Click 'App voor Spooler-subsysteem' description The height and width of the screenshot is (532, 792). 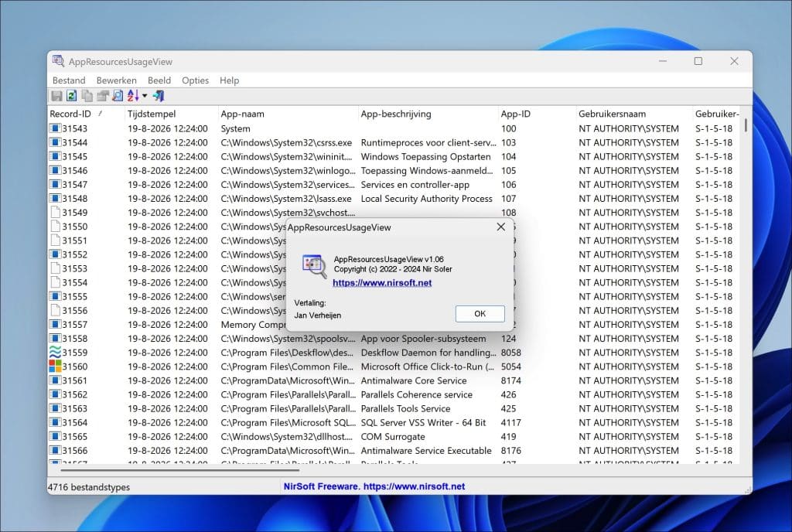(x=423, y=339)
